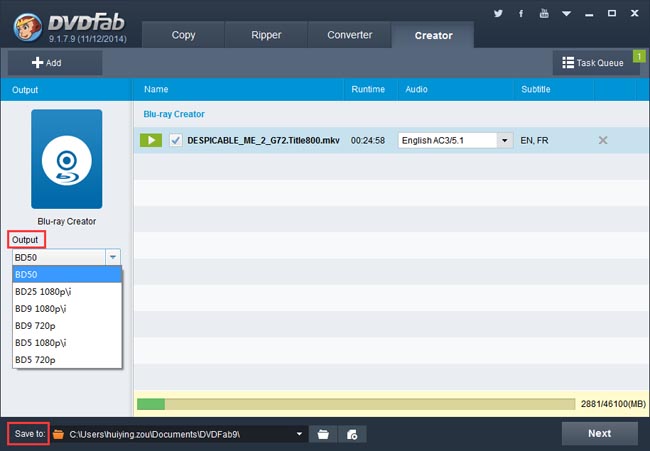This screenshot has width=650, height=451.
Task: Choose BD50 in the output list
Action: pos(67,274)
